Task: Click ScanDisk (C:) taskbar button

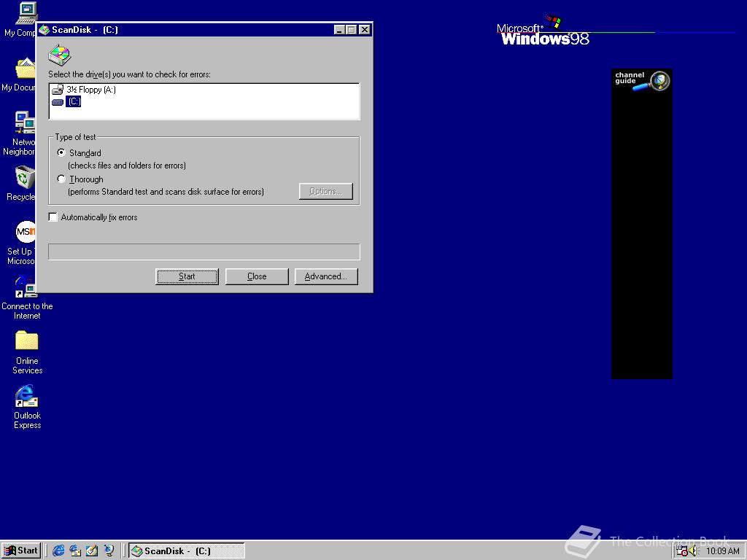Action: 187,551
